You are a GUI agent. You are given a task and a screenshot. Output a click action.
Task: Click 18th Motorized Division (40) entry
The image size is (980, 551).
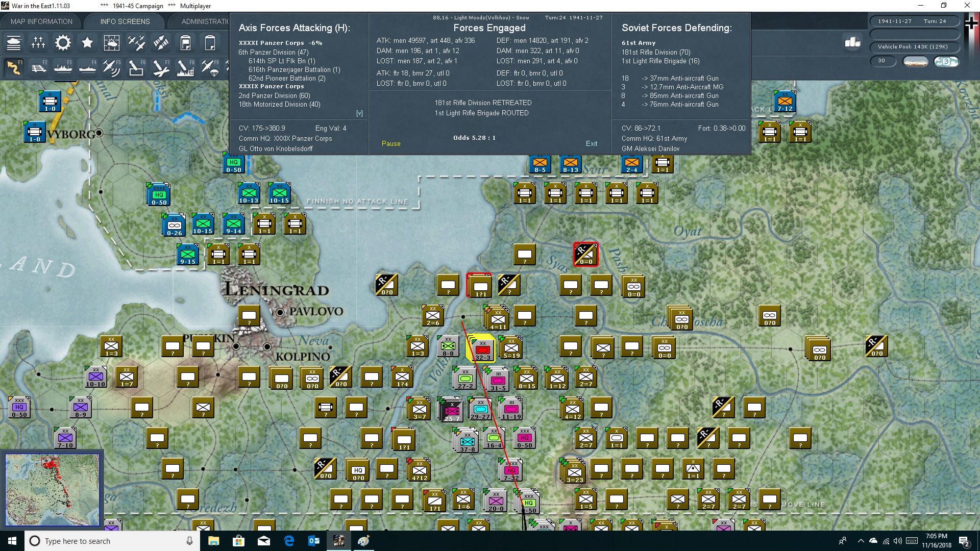tap(279, 104)
